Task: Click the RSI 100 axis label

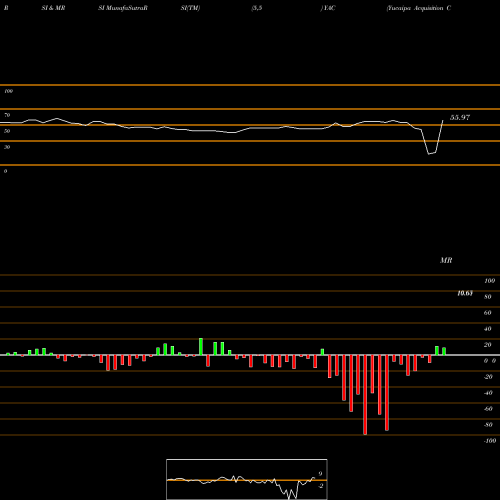Action: pyautogui.click(x=8, y=91)
